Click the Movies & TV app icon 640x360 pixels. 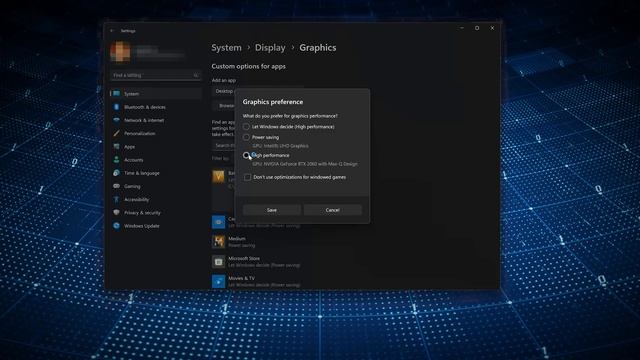point(218,281)
